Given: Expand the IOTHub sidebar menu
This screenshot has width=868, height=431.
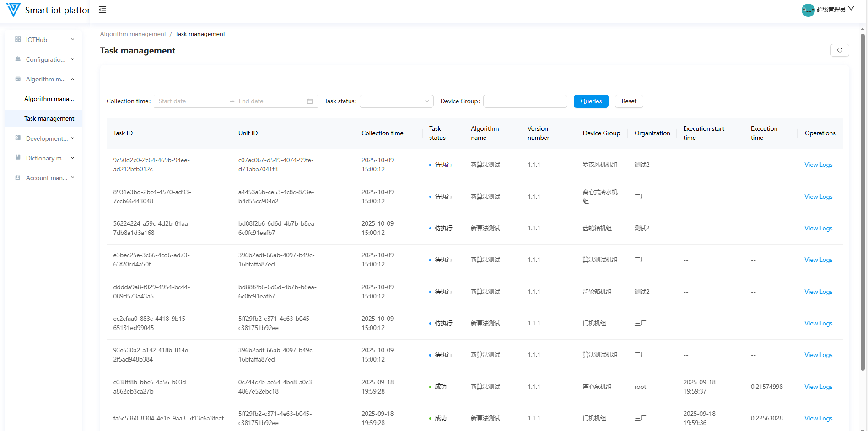Looking at the screenshot, I should point(44,40).
